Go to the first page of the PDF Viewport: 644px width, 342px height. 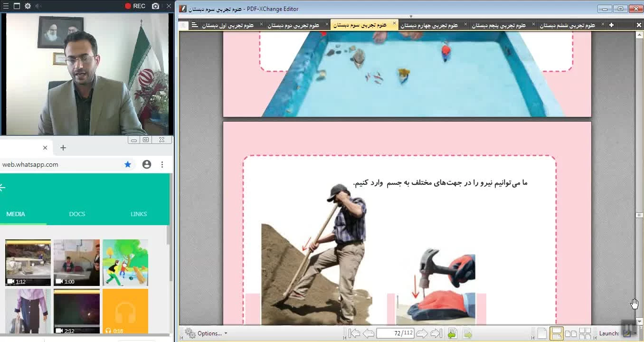[x=354, y=333]
